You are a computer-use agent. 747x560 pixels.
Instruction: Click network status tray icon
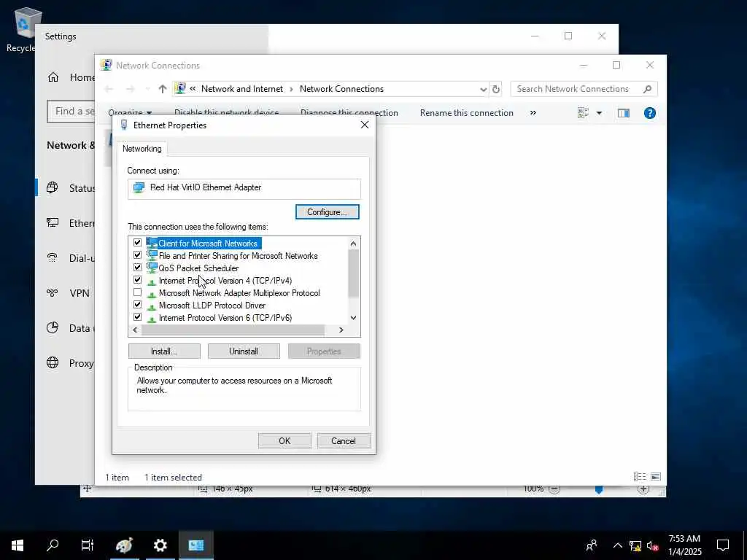(635, 545)
